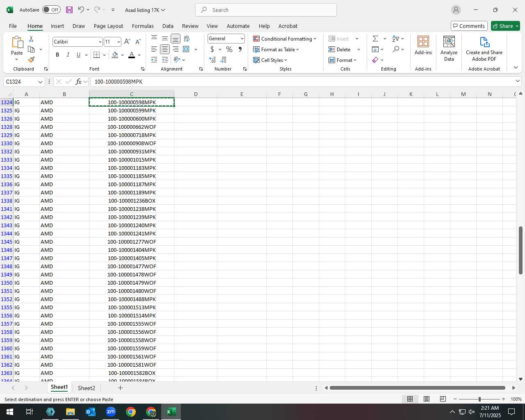Image resolution: width=525 pixels, height=420 pixels.
Task: Open Conditional Formatting menu
Action: (285, 39)
